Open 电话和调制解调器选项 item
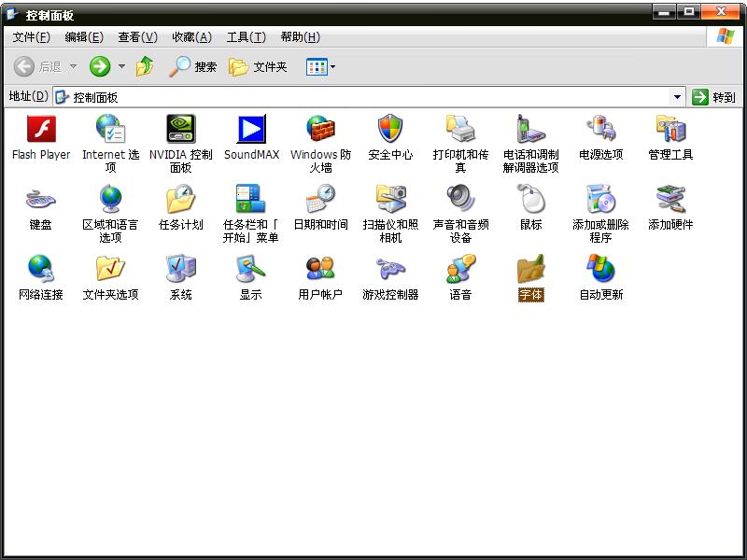 [530, 143]
